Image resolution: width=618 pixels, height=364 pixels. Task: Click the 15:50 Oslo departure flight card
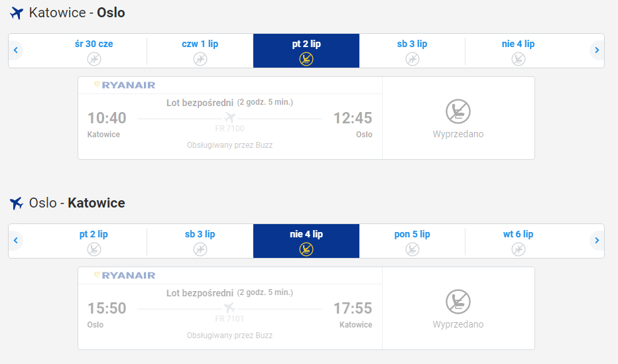pos(230,308)
